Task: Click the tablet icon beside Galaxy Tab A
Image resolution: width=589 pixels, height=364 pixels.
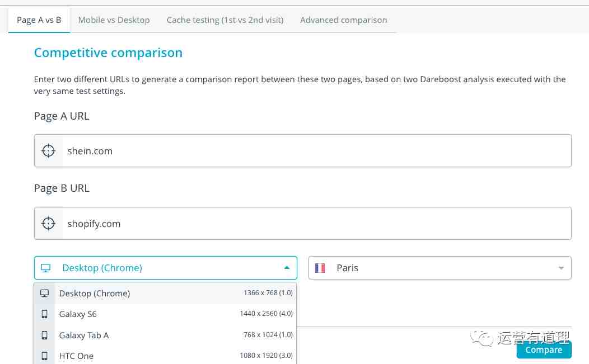Action: tap(44, 335)
